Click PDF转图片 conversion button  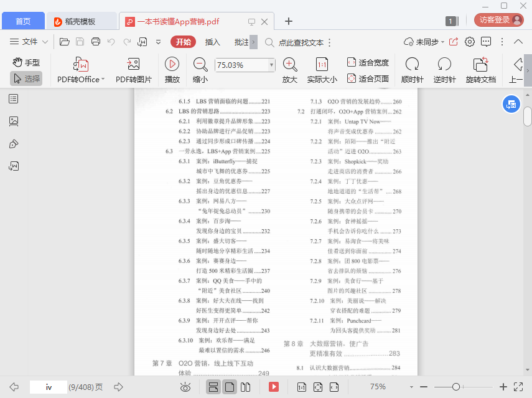(134, 70)
